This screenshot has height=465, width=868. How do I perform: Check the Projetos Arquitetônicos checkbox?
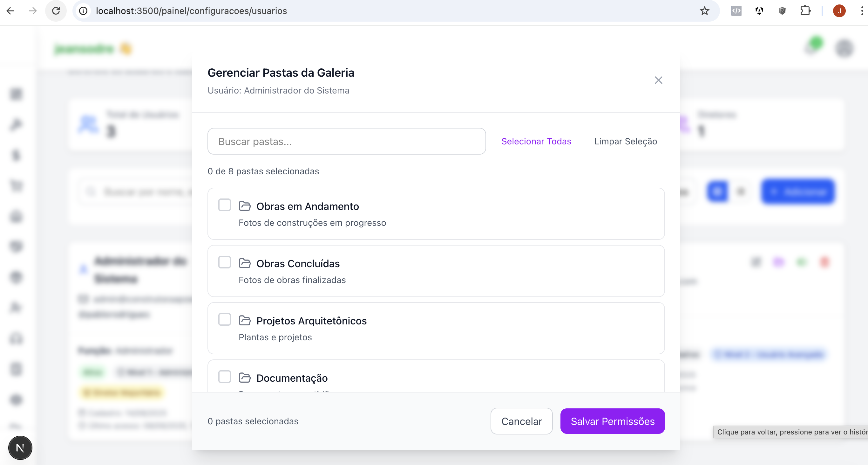(x=224, y=320)
